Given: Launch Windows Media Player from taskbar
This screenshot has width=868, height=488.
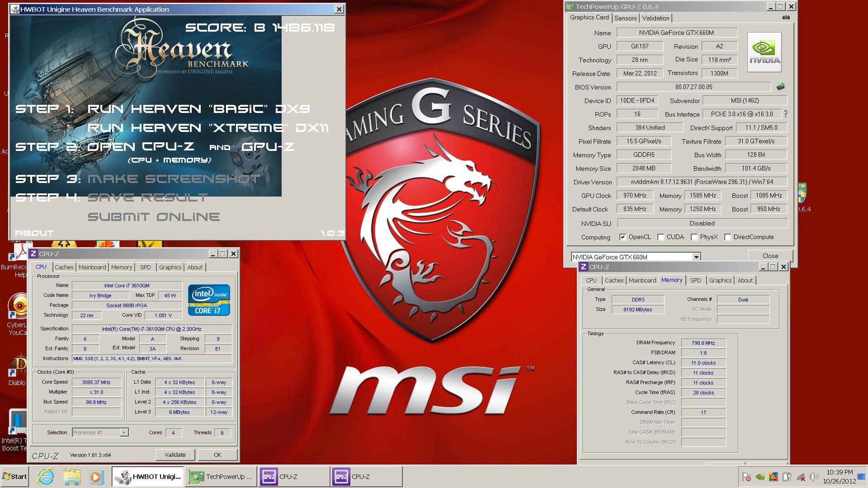Looking at the screenshot, I should click(96, 477).
